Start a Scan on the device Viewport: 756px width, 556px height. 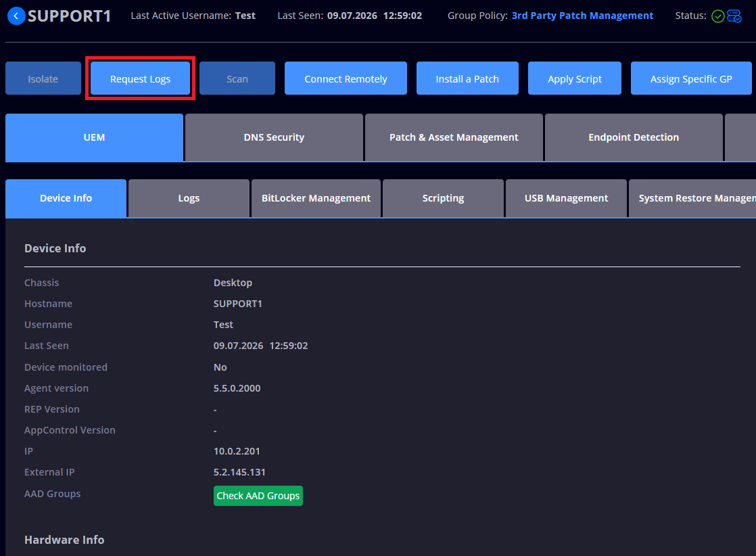click(237, 78)
